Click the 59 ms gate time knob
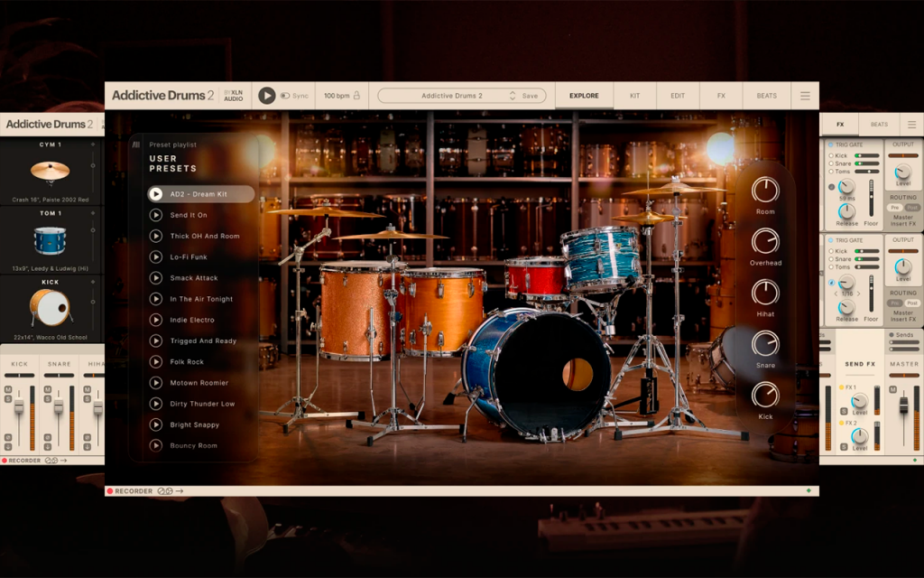924x578 pixels. tap(846, 187)
